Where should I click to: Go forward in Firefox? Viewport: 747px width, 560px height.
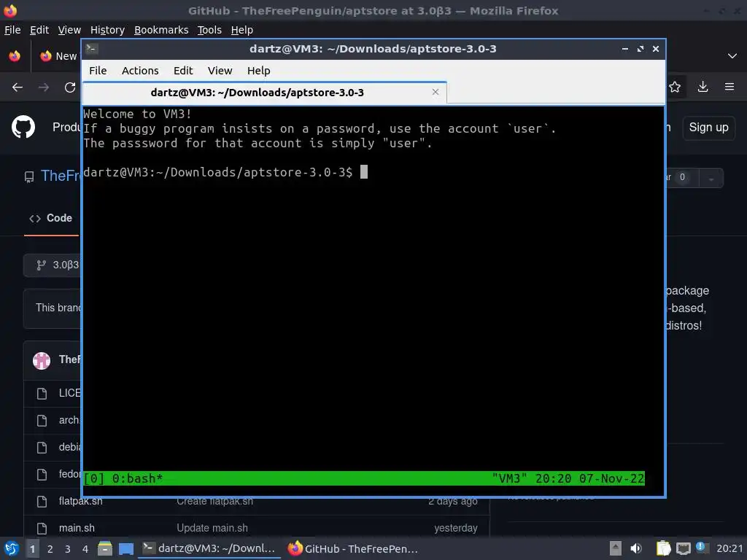tap(44, 87)
